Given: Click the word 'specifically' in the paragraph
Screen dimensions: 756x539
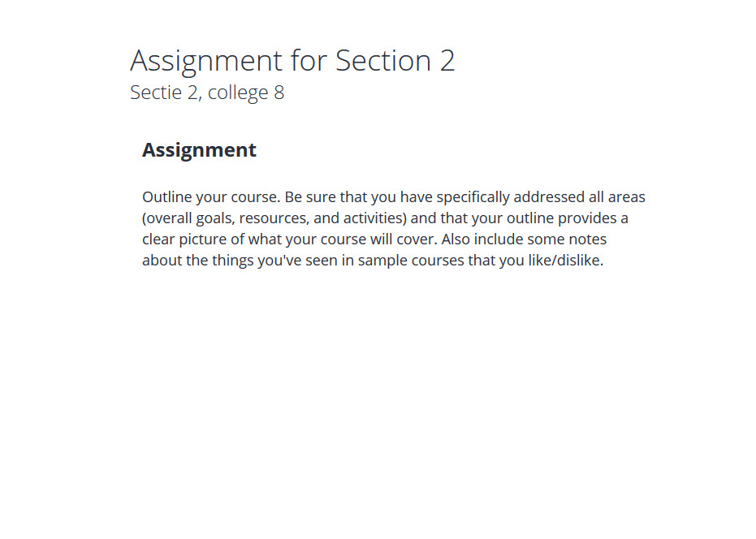Looking at the screenshot, I should [x=473, y=198].
